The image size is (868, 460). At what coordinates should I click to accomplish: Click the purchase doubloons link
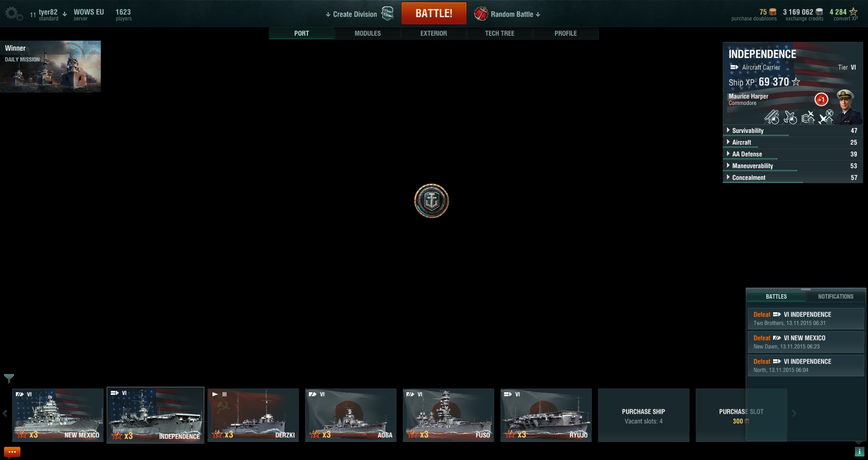click(754, 19)
